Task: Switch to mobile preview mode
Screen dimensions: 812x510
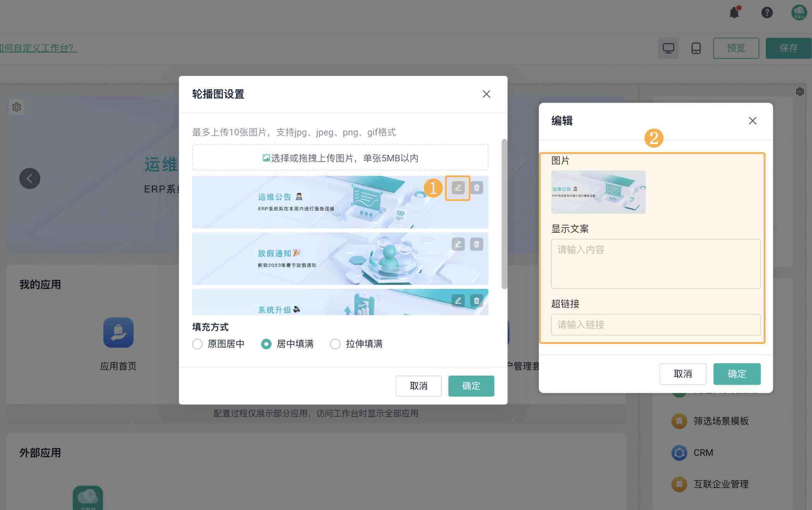Action: point(696,48)
